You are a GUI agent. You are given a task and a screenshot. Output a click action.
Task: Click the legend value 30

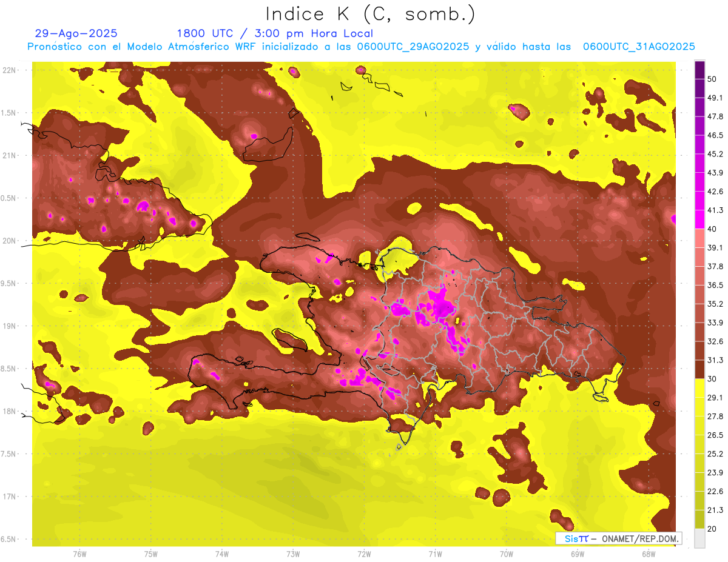point(712,379)
